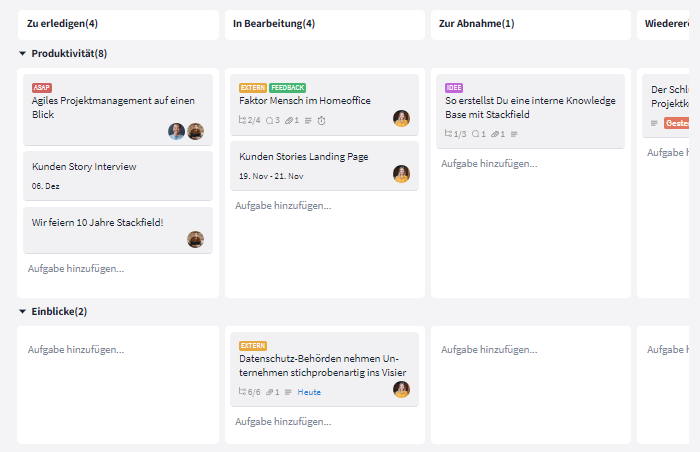
Task: Open the In Bearbeitung column header
Action: click(273, 23)
